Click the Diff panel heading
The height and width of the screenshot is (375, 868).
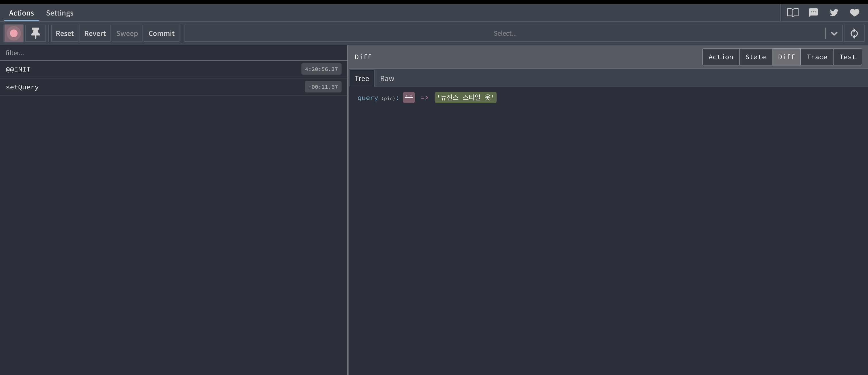click(363, 57)
